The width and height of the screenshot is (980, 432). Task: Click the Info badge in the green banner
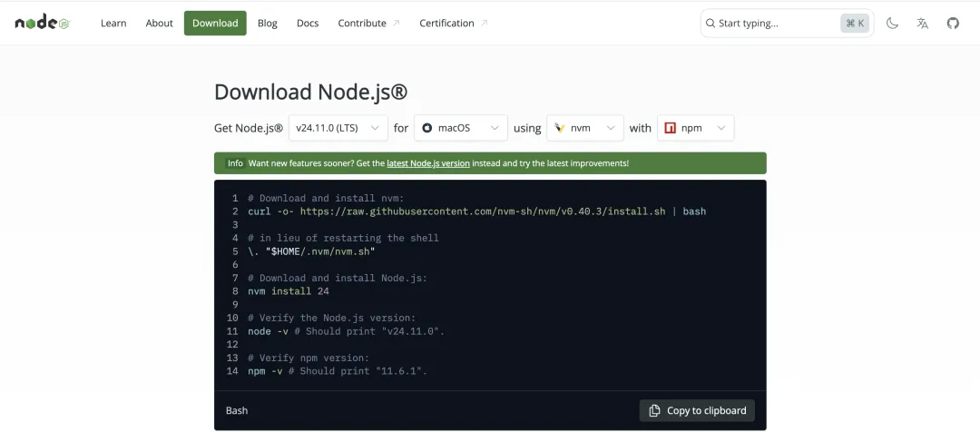[x=235, y=163]
